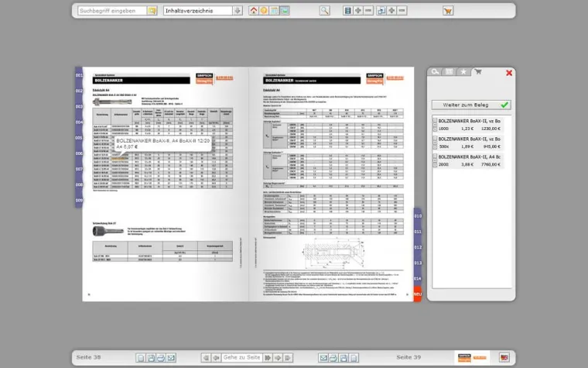The height and width of the screenshot is (368, 588).
Task: Select chapter tab 010 on right page edge
Action: 418,216
